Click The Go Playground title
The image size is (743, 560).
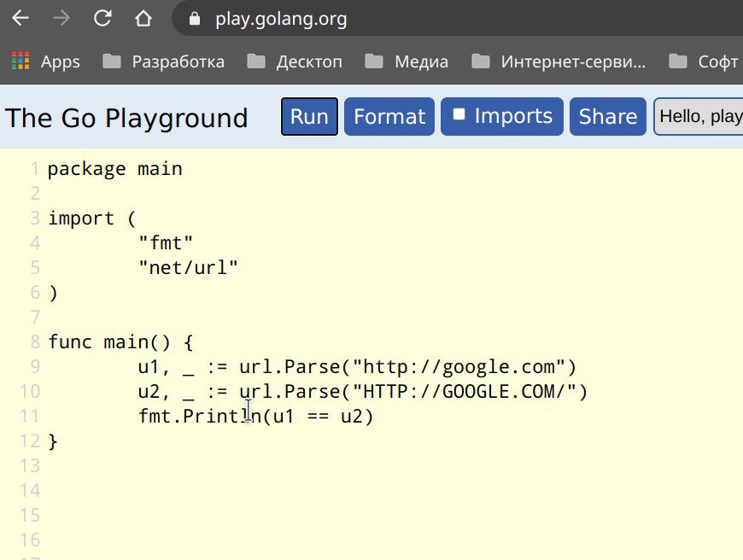pyautogui.click(x=126, y=118)
